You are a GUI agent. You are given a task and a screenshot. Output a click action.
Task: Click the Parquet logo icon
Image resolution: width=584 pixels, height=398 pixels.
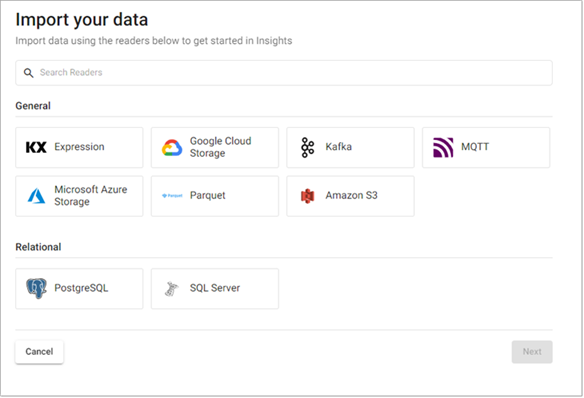(172, 195)
